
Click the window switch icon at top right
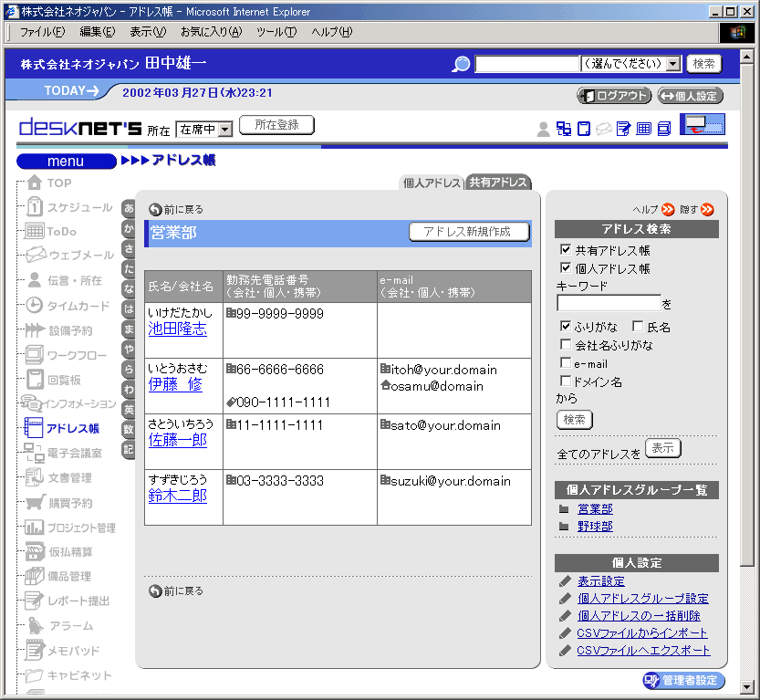(702, 125)
